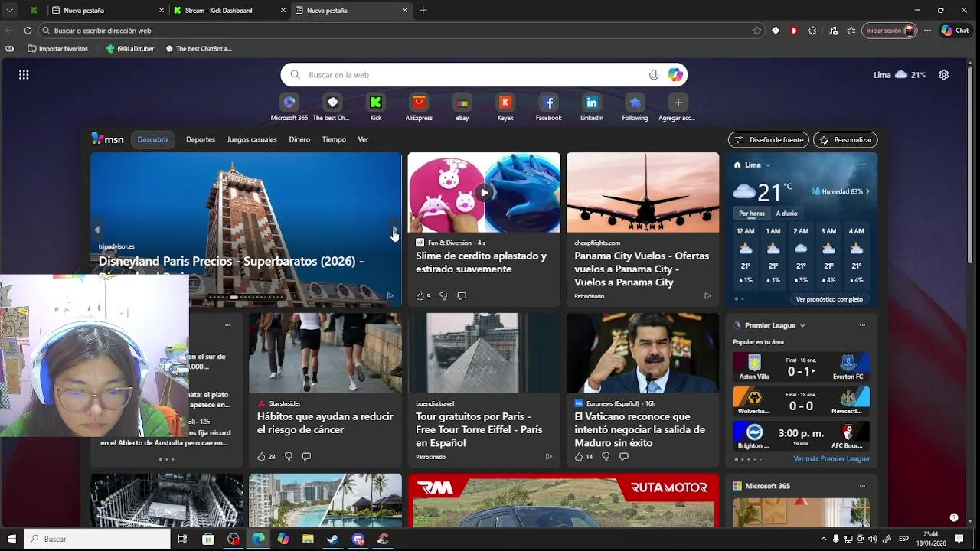The image size is (980, 551).
Task: Click the Personalizar button
Action: pyautogui.click(x=845, y=140)
